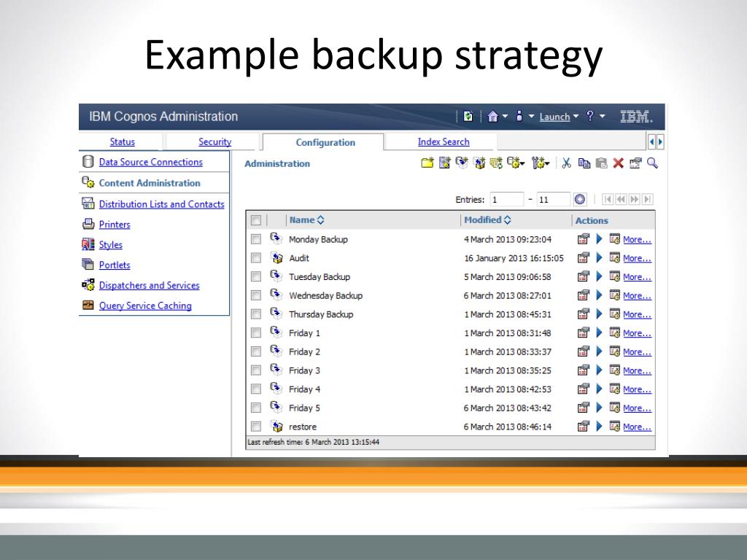
Task: Open properties for Friday 3 entry
Action: (583, 370)
